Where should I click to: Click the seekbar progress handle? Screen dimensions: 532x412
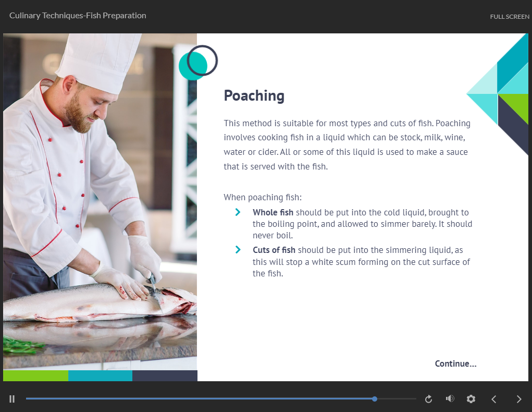(x=375, y=399)
